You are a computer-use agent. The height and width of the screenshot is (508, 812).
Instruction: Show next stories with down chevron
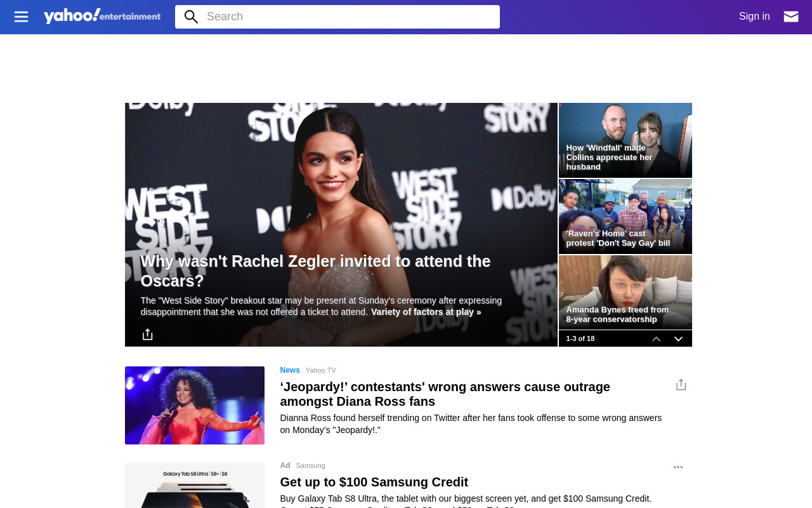[x=678, y=339]
